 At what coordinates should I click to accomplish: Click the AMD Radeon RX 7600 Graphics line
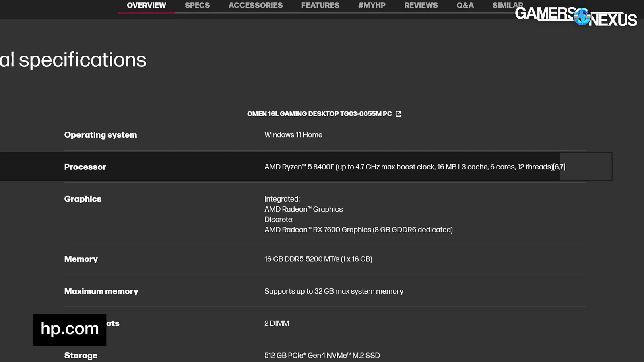[x=359, y=230]
